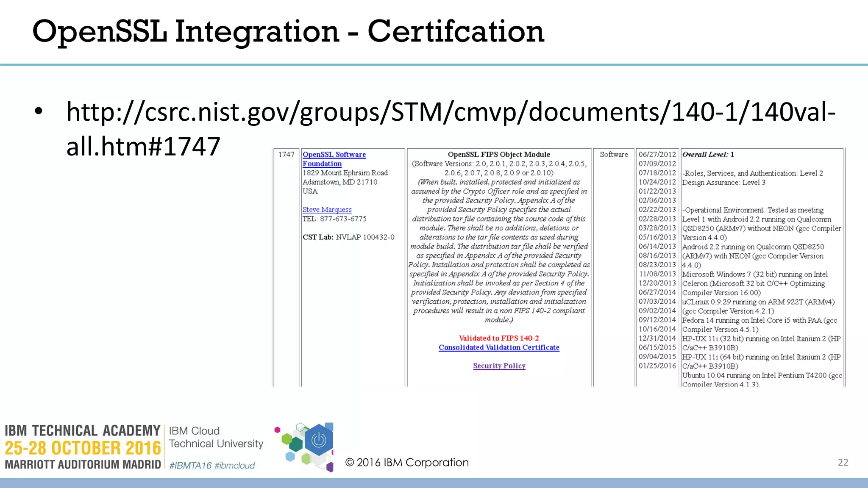Select validation date 01/25/2016
The height and width of the screenshot is (488, 868).
pos(657,366)
